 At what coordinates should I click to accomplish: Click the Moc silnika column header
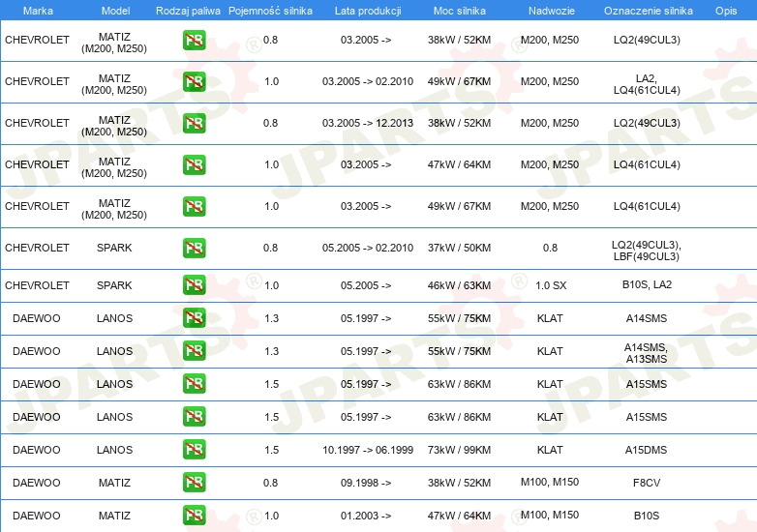(459, 10)
